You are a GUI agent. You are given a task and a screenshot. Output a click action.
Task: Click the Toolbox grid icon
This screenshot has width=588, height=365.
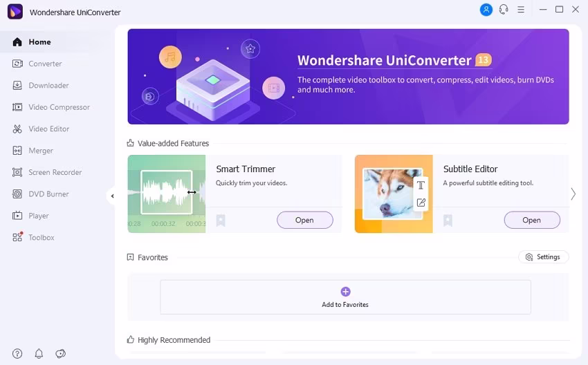(x=17, y=237)
